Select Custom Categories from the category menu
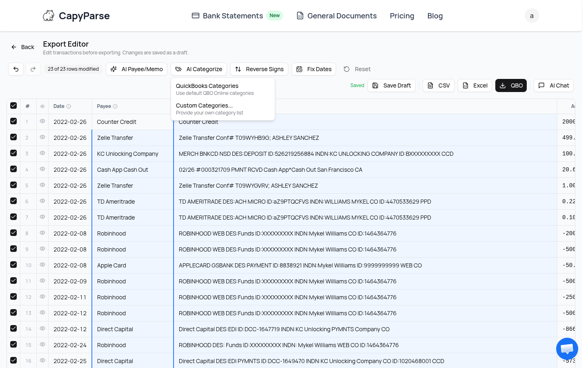The image size is (588, 368). click(x=204, y=105)
